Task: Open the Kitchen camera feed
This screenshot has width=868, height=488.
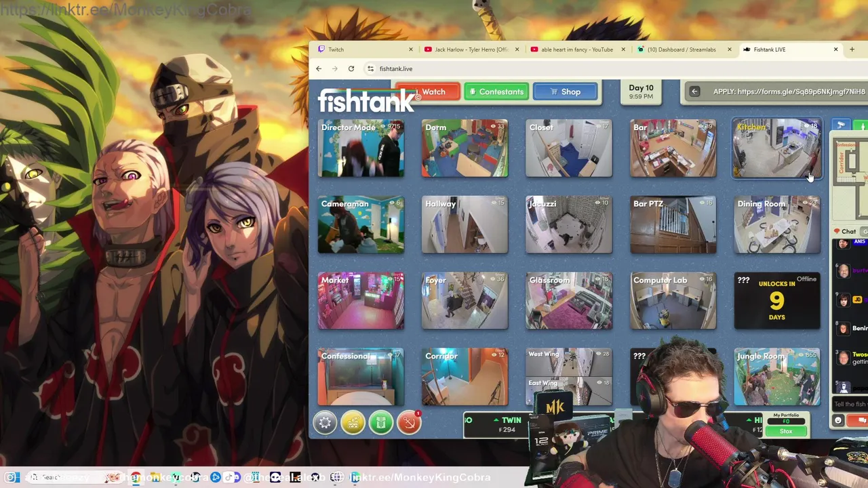Action: tap(777, 148)
